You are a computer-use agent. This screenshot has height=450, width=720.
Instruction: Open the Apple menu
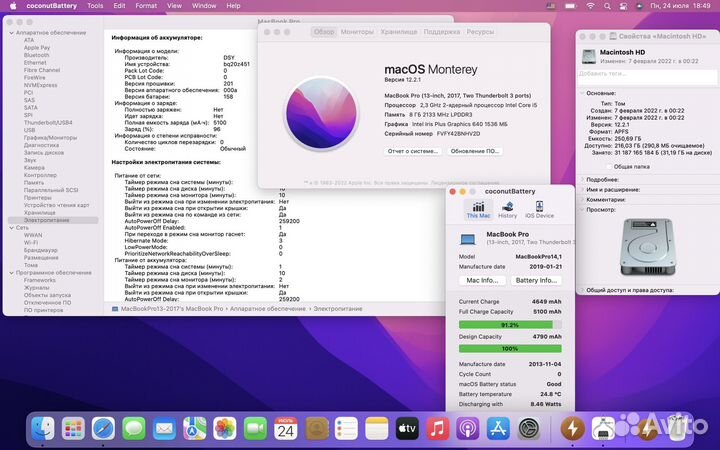pos(13,6)
